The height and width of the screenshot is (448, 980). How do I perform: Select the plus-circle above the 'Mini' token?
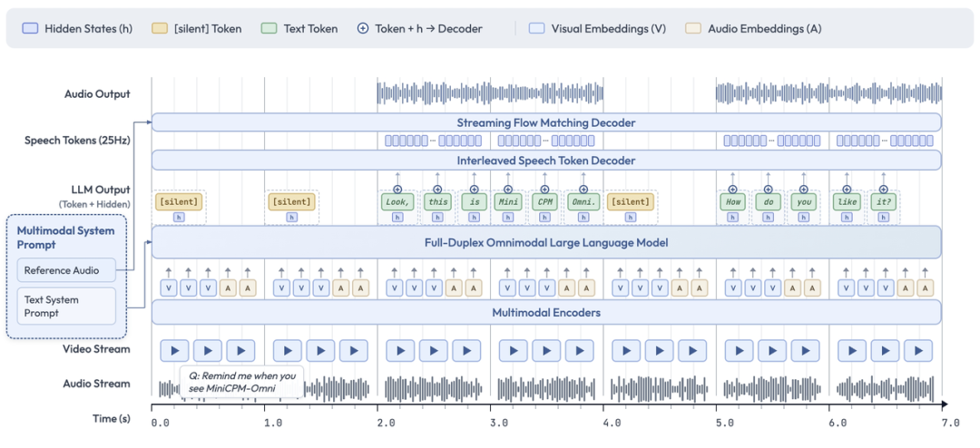[507, 189]
